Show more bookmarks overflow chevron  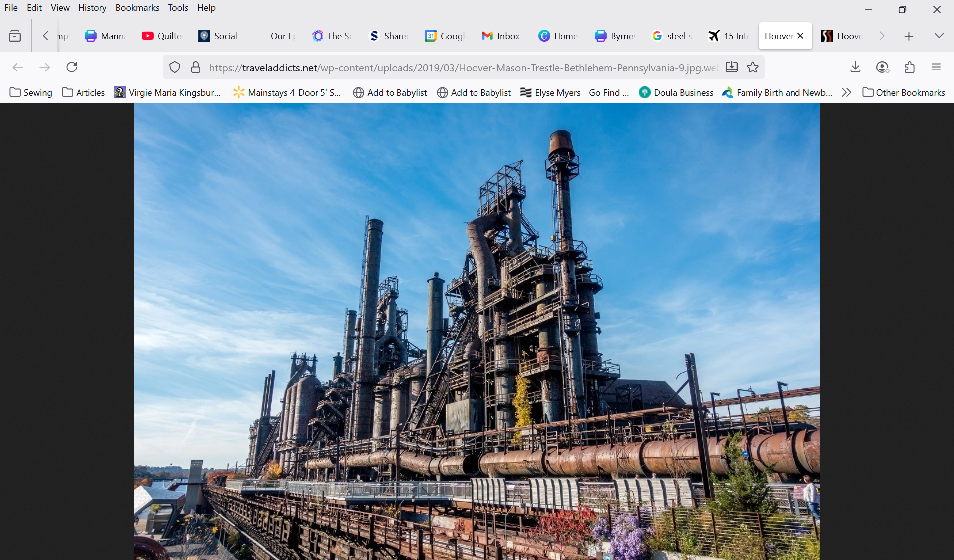pyautogui.click(x=846, y=92)
